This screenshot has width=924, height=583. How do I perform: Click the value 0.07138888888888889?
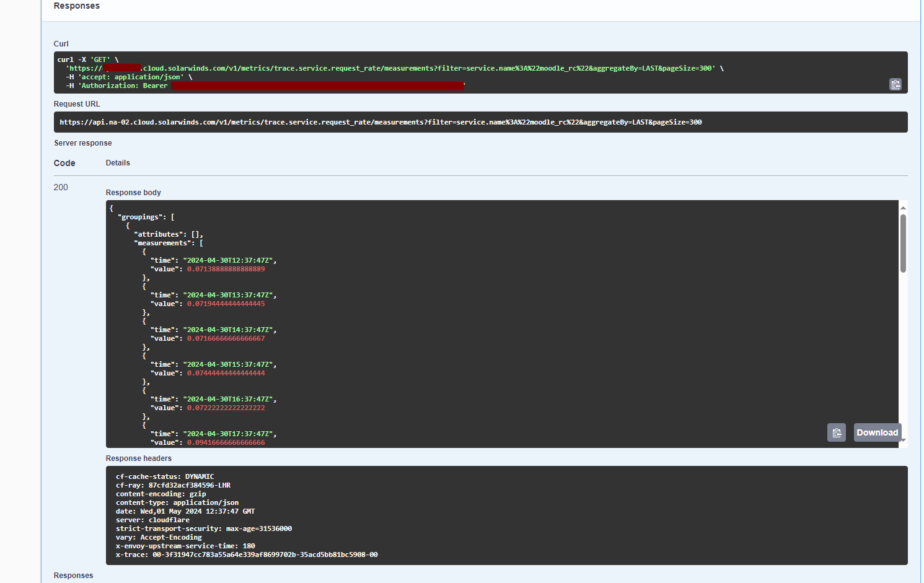pyautogui.click(x=226, y=269)
